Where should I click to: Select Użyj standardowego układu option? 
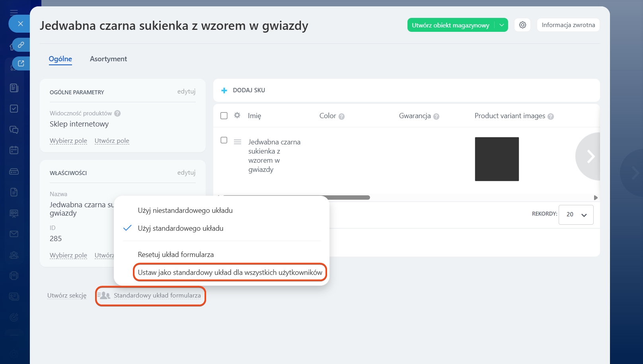pos(180,228)
